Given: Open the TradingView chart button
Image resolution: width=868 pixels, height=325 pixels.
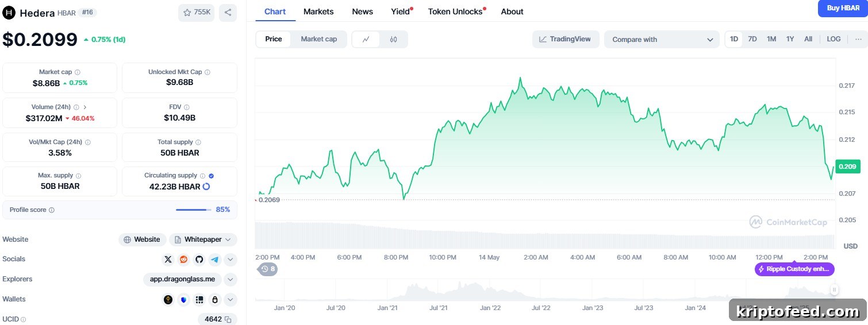Looking at the screenshot, I should coord(566,39).
